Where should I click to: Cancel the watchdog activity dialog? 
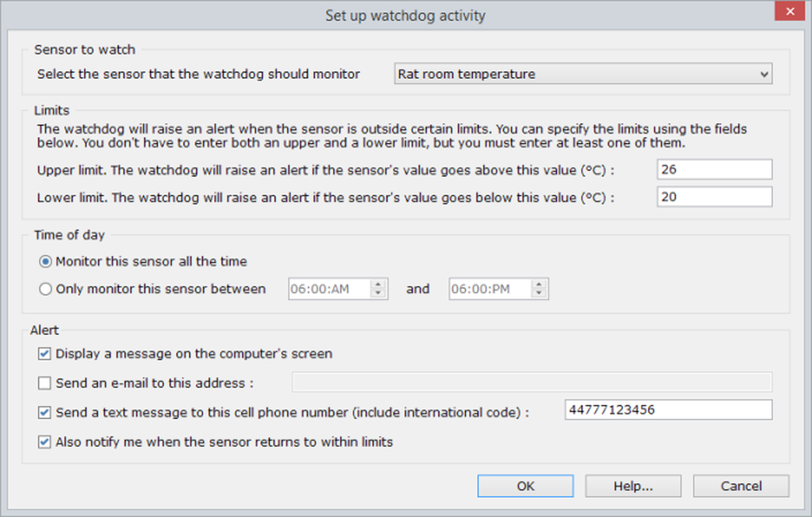[741, 486]
